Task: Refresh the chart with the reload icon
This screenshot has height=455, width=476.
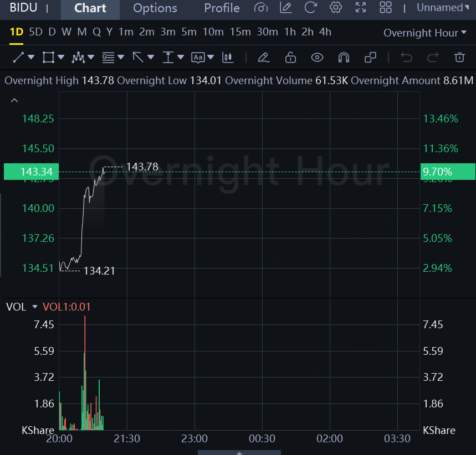Action: (310, 8)
